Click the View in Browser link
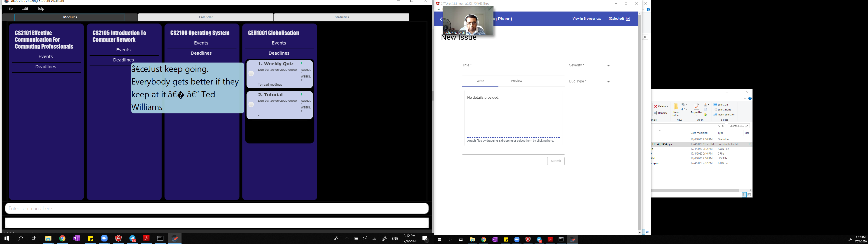 [587, 19]
